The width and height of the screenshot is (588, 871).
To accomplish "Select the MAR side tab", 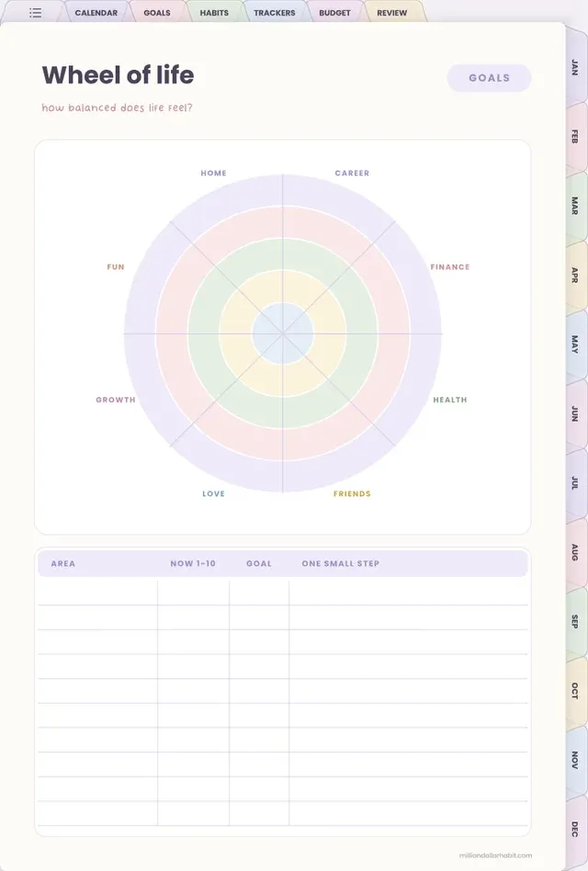I will click(x=575, y=206).
